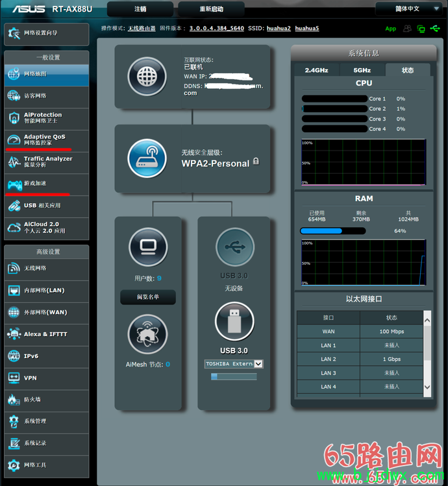Click the empty USB 3.0 port icon
This screenshot has width=448, height=486.
235,247
